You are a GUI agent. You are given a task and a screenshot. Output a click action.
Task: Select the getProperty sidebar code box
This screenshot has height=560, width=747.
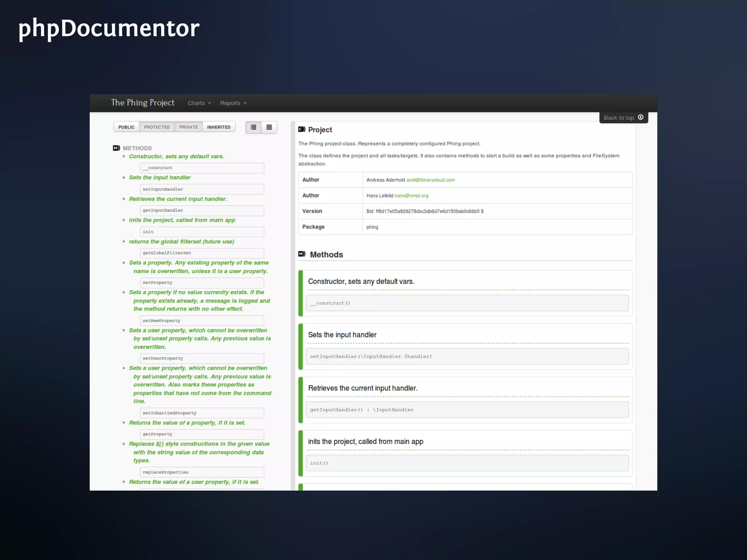pyautogui.click(x=202, y=434)
